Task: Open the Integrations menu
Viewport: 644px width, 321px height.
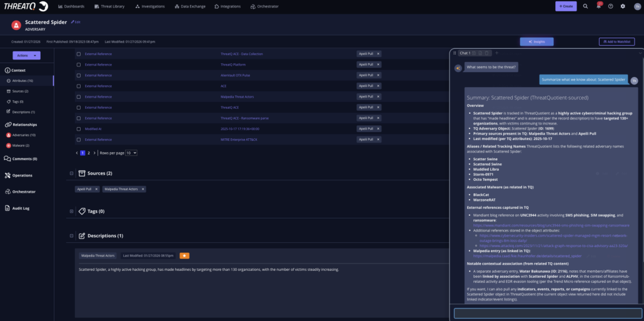Action: 228,7
